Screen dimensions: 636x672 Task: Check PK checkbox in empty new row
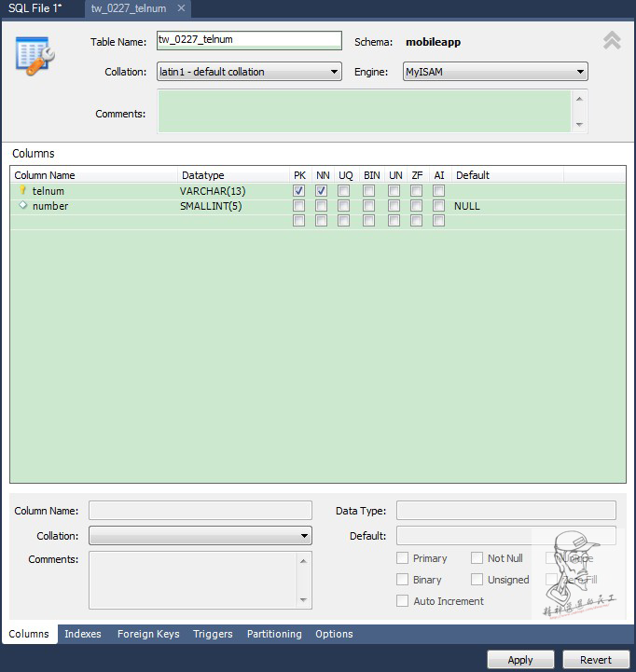point(299,221)
